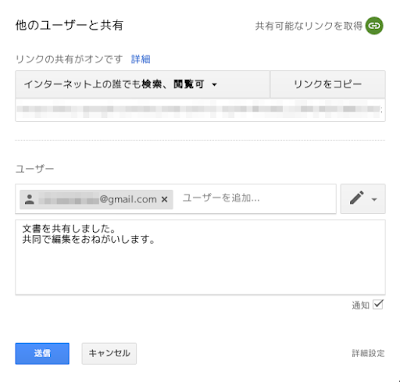Expand the arrow next to the pencil icon
The height and width of the screenshot is (382, 400).
point(374,199)
